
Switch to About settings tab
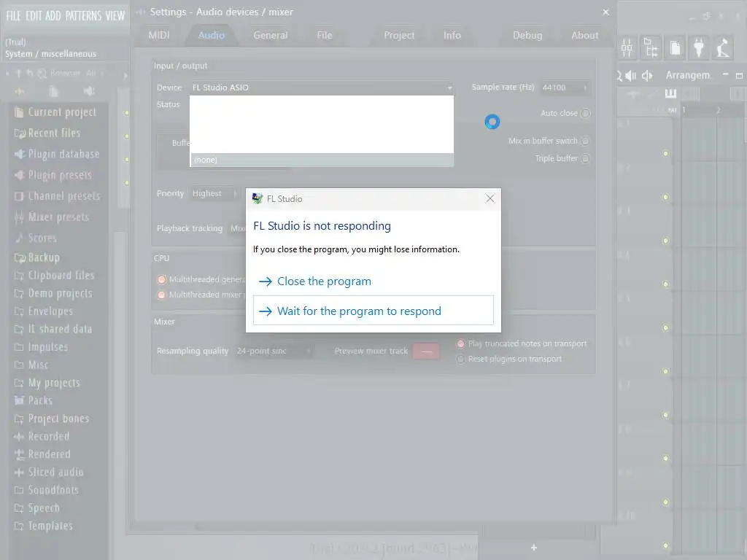(585, 35)
